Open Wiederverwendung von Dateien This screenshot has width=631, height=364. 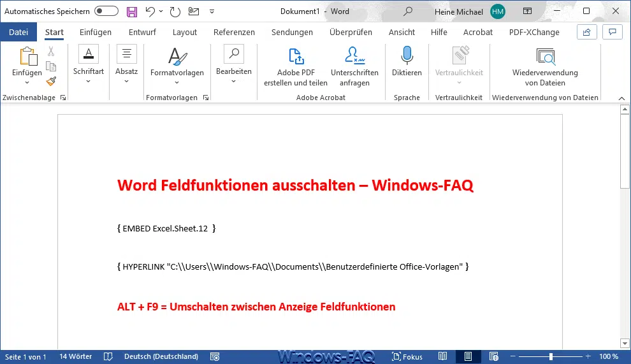[545, 67]
